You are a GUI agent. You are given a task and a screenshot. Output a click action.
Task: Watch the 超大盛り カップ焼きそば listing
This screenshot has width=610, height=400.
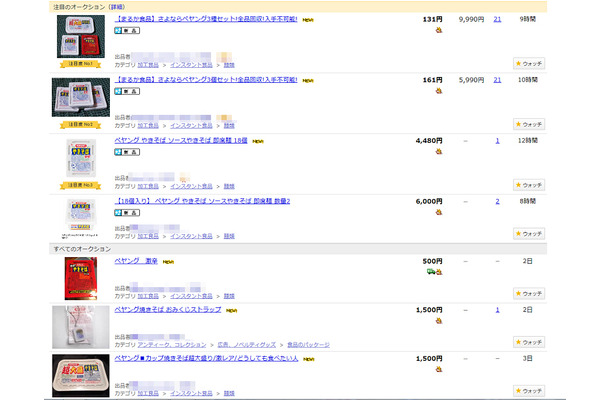click(x=529, y=391)
